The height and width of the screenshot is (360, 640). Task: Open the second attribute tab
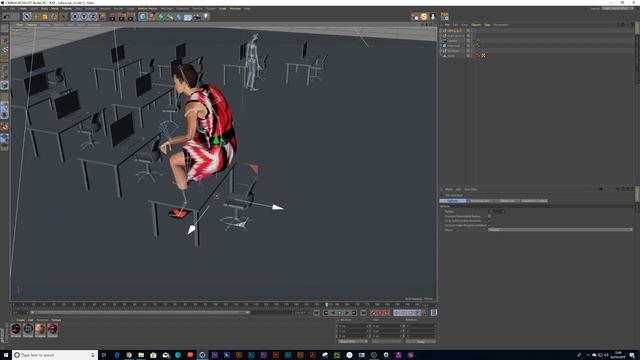tap(480, 201)
